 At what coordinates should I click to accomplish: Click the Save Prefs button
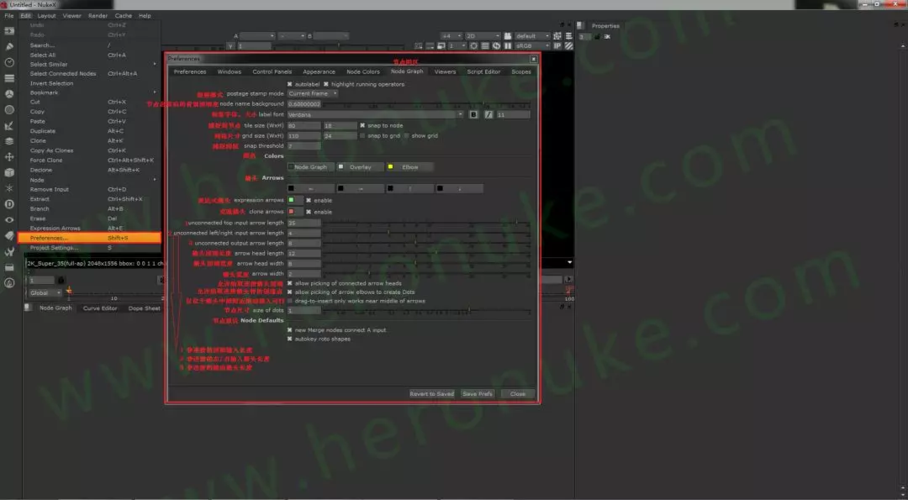[x=477, y=394]
